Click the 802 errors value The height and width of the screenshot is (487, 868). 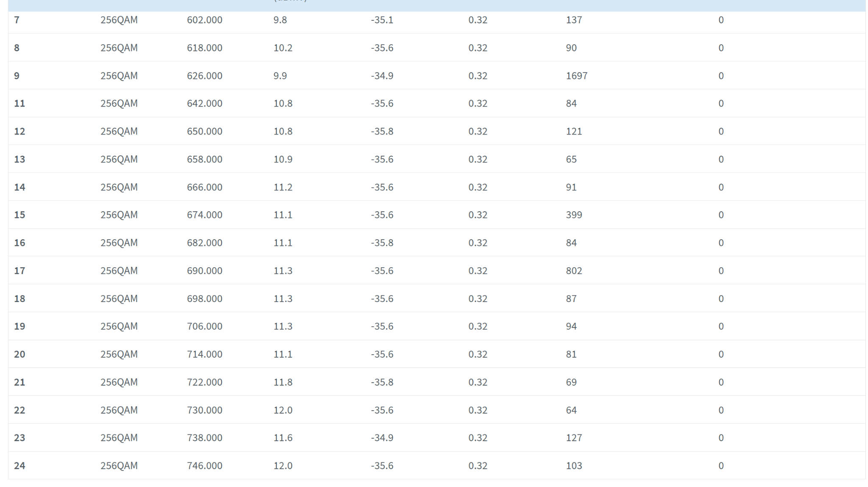click(x=574, y=271)
